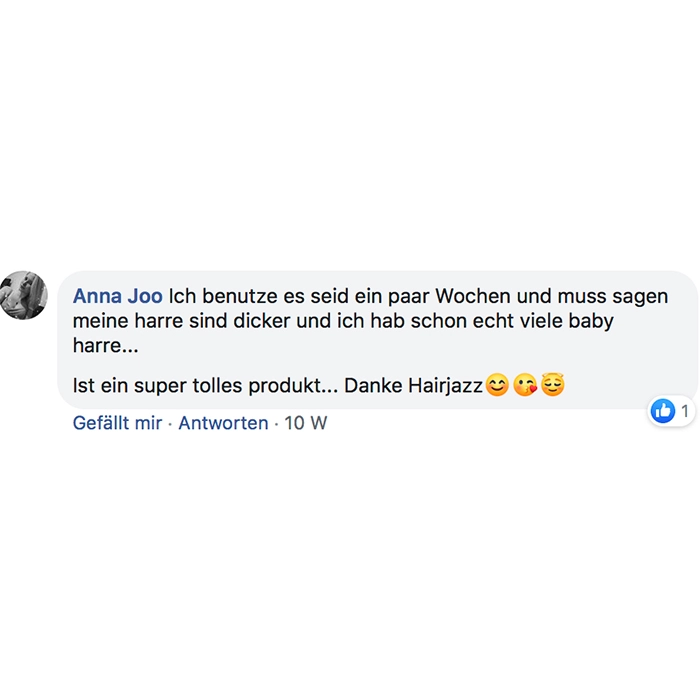Screen dimensions: 700x700
Task: Click the word super in the last line
Action: [x=160, y=387]
